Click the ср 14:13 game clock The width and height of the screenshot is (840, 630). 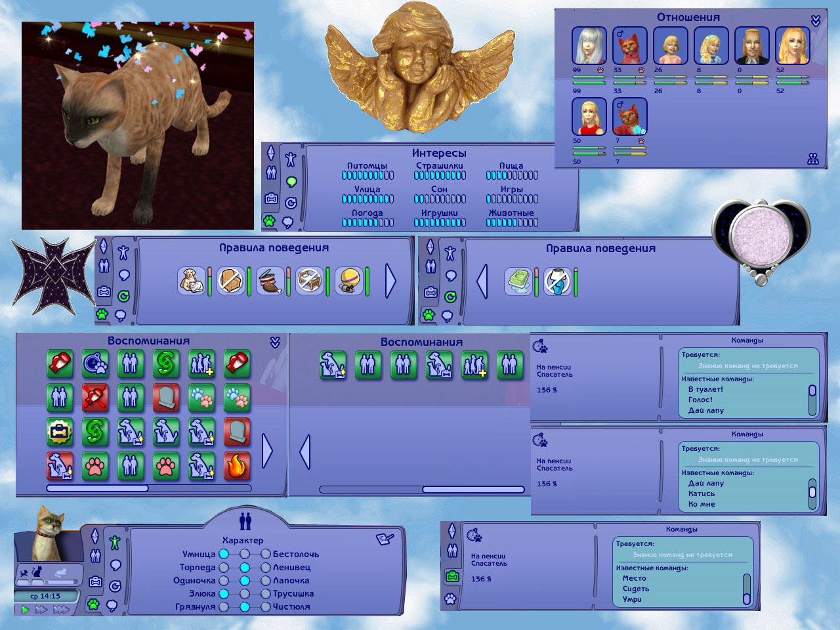click(45, 596)
